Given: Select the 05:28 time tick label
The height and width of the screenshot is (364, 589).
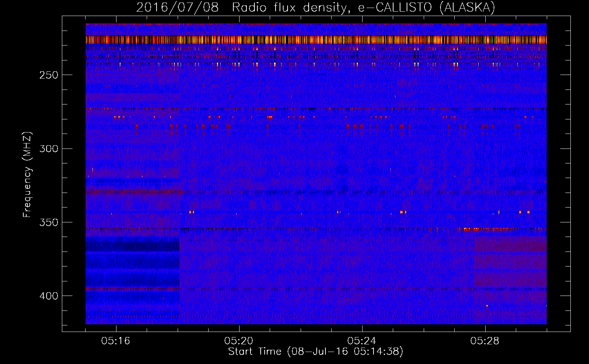Looking at the screenshot, I should pyautogui.click(x=485, y=341).
